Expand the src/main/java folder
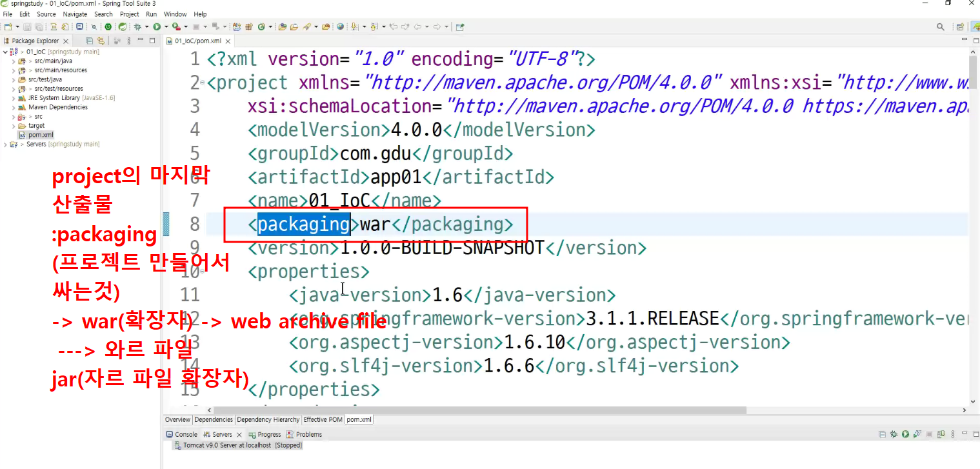The height and width of the screenshot is (469, 980). coord(14,61)
